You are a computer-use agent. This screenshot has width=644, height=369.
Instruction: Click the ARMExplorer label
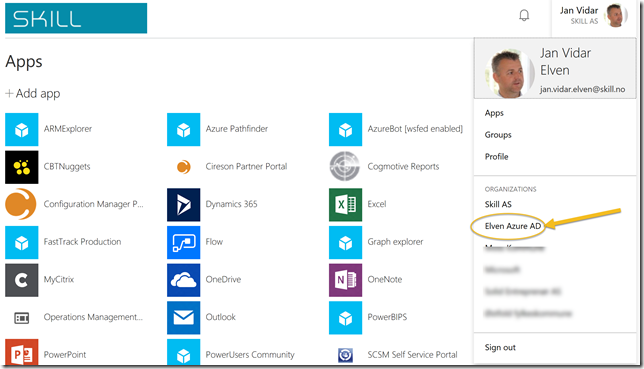tap(68, 129)
